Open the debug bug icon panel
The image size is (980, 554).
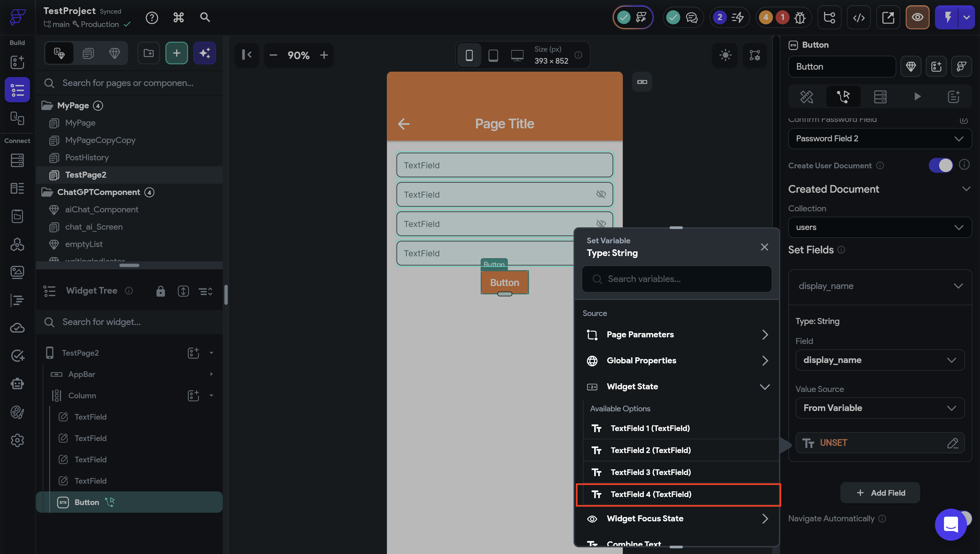coord(800,18)
